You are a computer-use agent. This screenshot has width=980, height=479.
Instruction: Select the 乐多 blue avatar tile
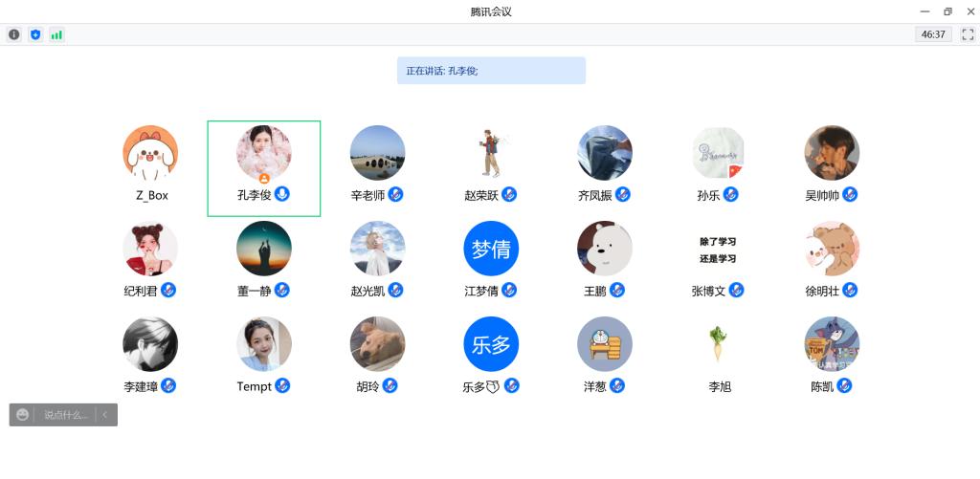click(491, 344)
